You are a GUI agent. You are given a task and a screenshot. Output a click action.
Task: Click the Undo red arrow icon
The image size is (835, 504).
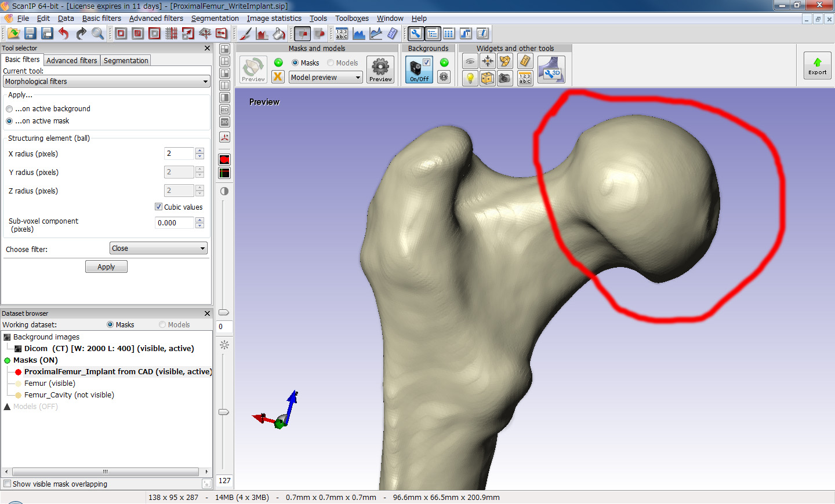pos(64,34)
